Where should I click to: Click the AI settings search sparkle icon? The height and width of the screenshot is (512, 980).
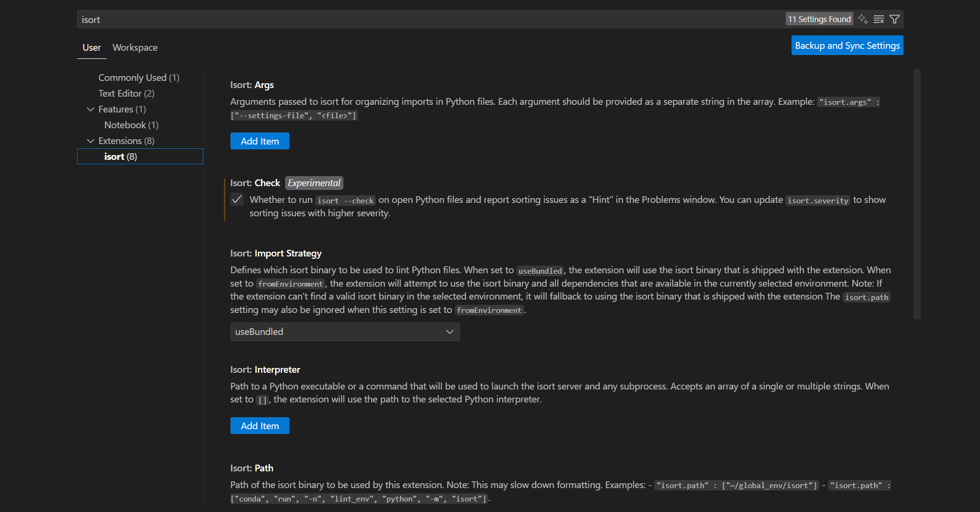click(863, 19)
